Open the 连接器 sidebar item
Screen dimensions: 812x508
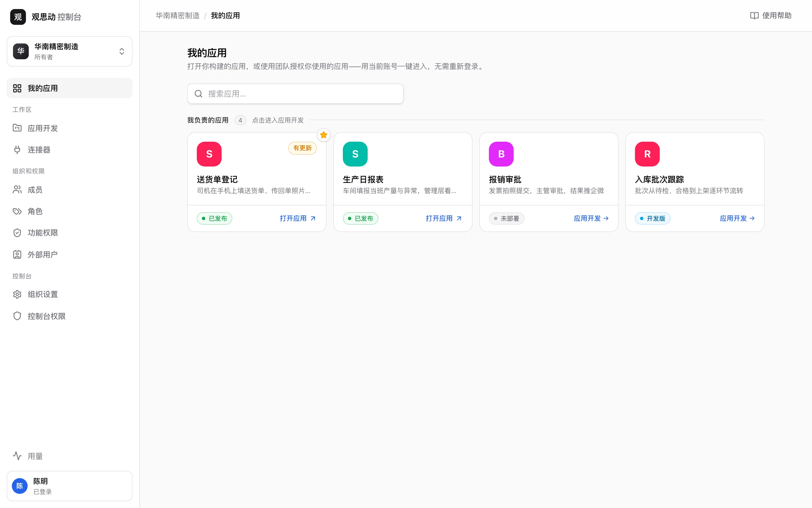[69, 150]
